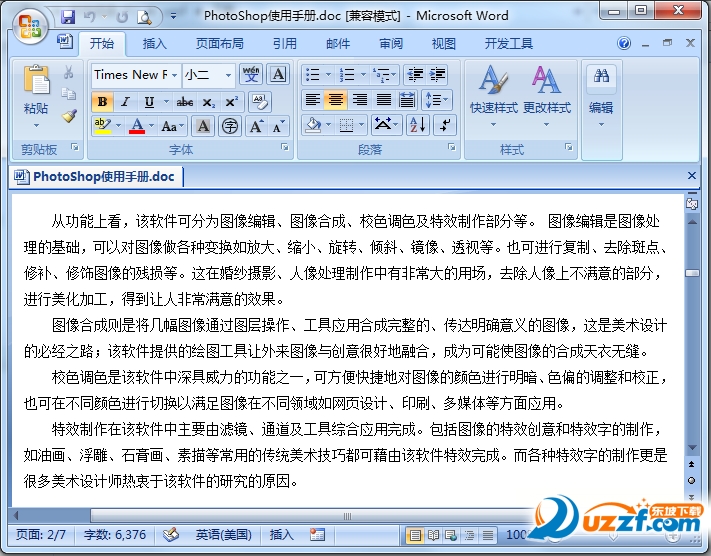Viewport: 711px width, 556px height.
Task: Toggle Center alignment
Action: pyautogui.click(x=336, y=100)
